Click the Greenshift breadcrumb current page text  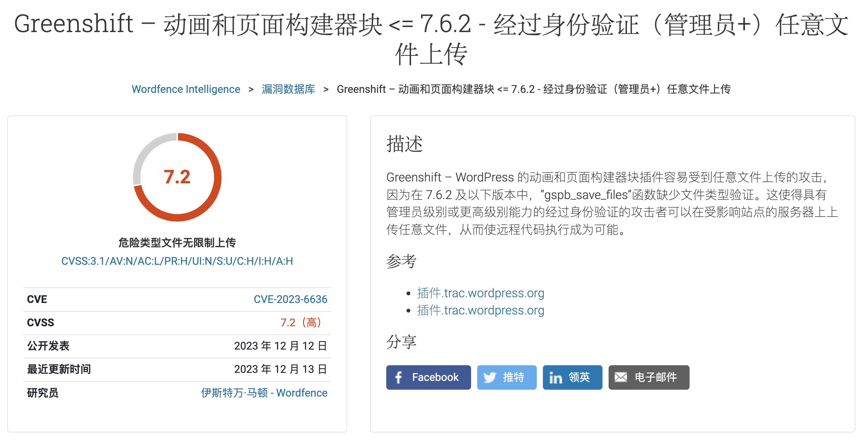tap(534, 89)
